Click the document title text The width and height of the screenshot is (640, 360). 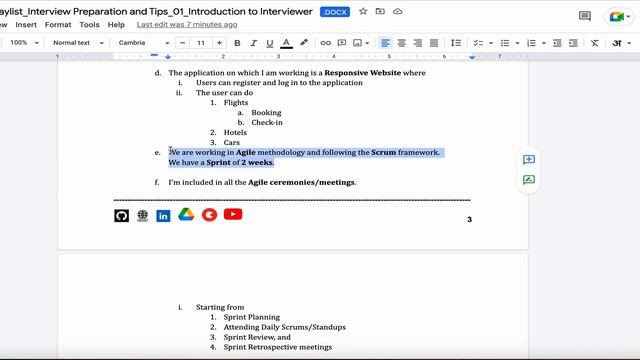[155, 11]
